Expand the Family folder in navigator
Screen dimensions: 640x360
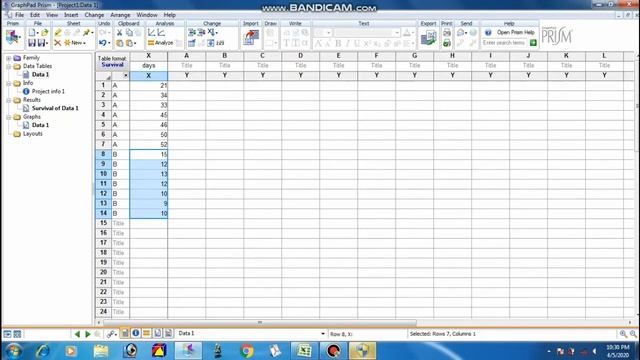(9, 58)
